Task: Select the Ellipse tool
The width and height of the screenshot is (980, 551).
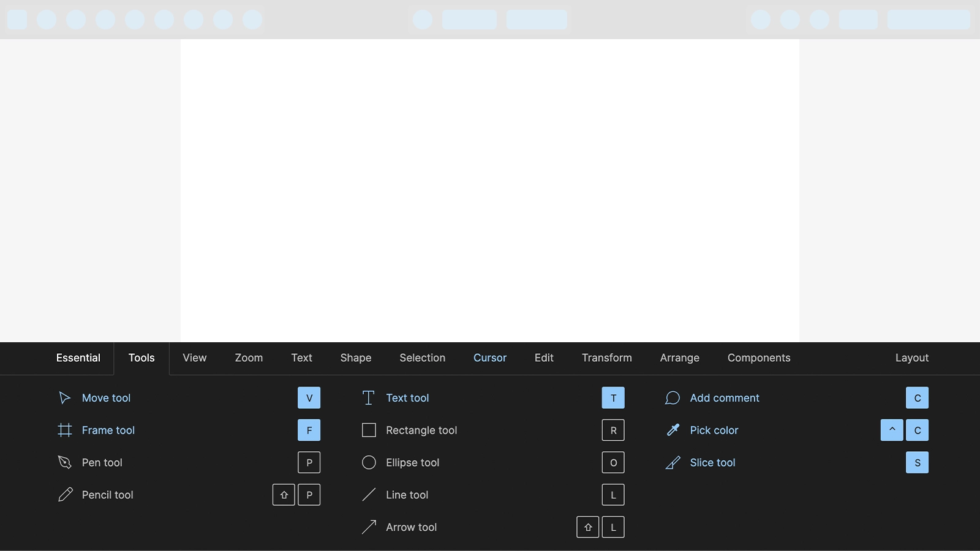Action: 412,463
